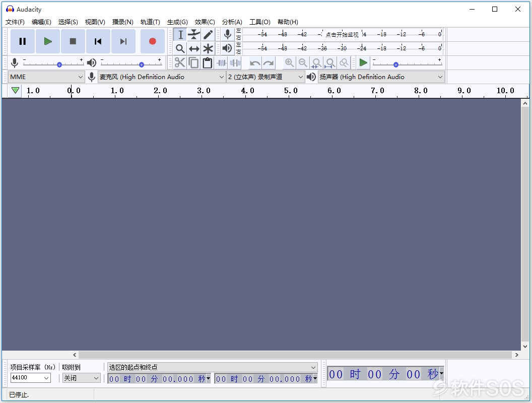Screen dimensions: 532x403
Task: Click the vertical scrollbar up arrow
Action: click(525, 103)
